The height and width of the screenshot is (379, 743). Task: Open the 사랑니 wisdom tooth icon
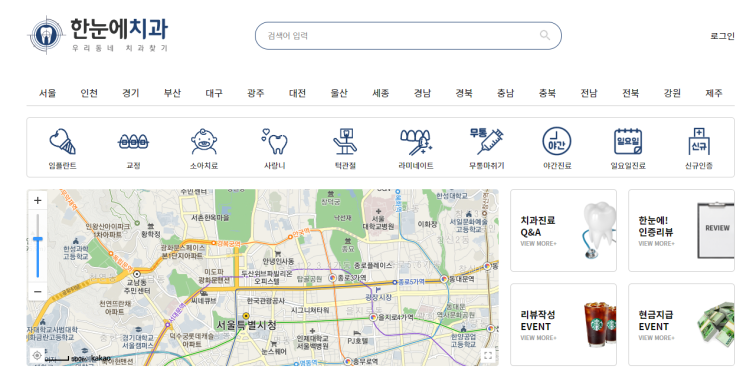pyautogui.click(x=274, y=142)
